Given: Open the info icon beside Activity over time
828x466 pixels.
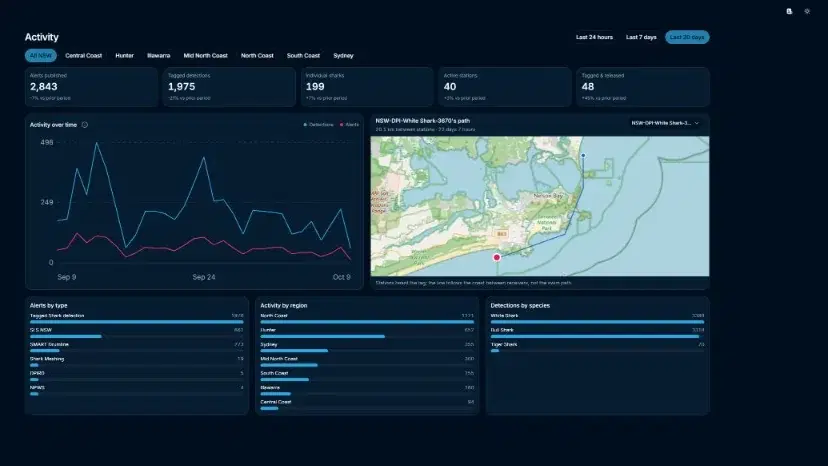Looking at the screenshot, I should coord(84,125).
